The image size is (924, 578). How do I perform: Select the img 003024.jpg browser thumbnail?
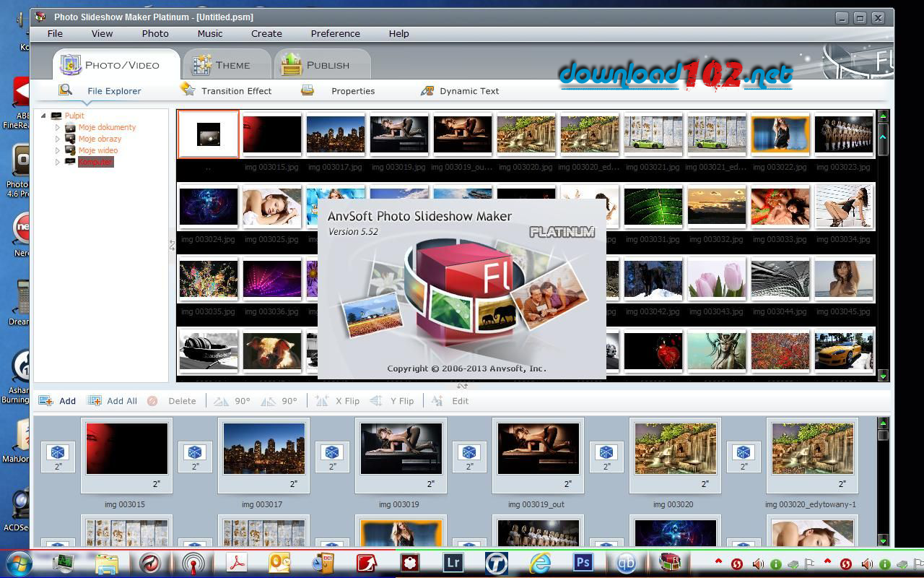pos(209,207)
